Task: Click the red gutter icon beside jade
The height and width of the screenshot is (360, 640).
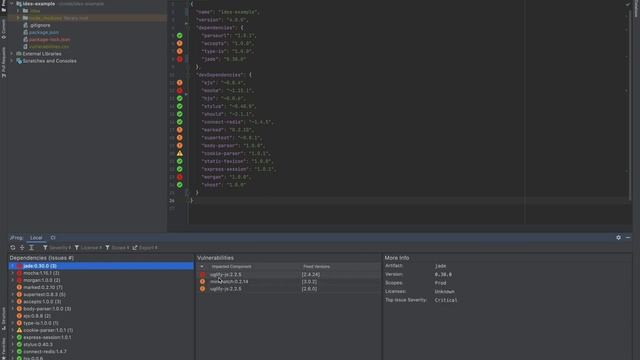Action: point(180,59)
